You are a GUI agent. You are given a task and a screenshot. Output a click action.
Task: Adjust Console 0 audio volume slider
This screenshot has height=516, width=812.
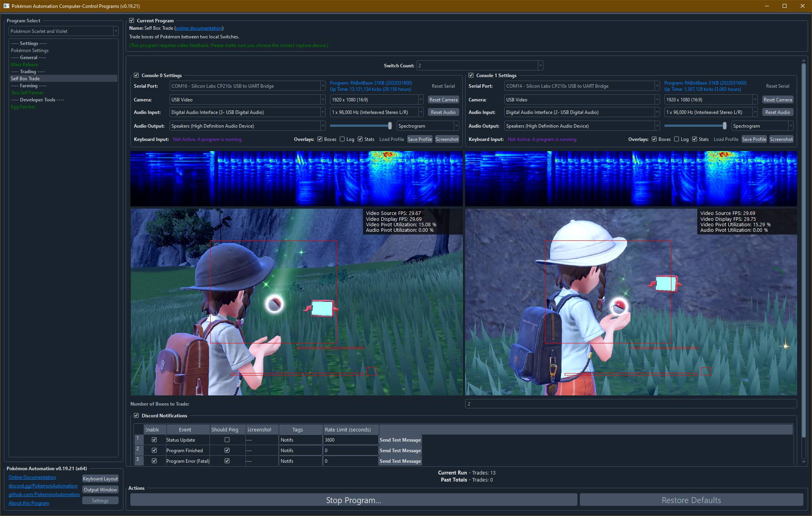point(390,126)
